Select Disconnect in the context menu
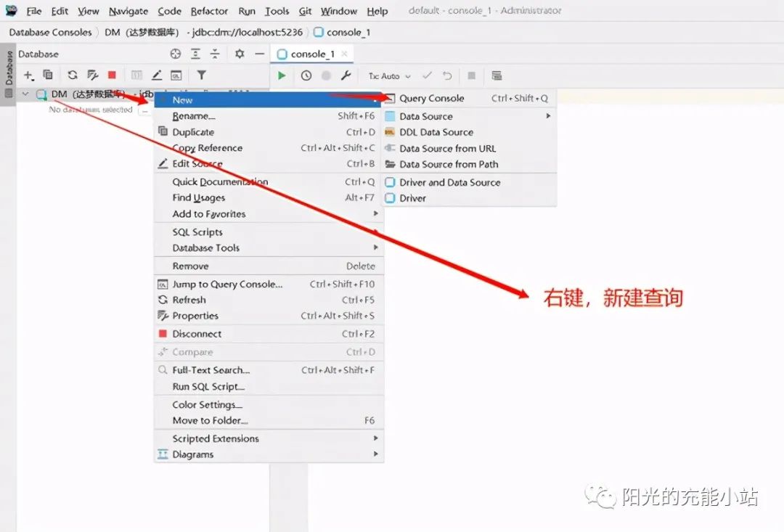 tap(269, 334)
